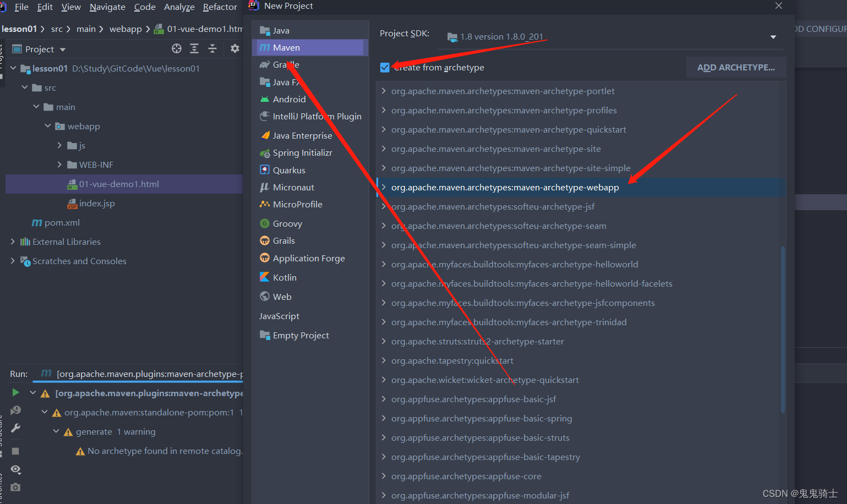Expand the js folder
This screenshot has width=847, height=504.
[59, 145]
